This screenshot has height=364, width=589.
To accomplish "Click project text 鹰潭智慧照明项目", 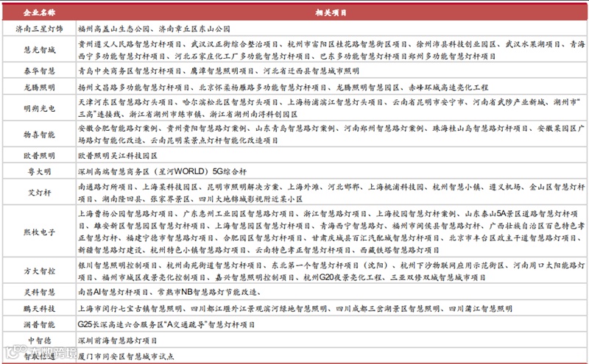I will [x=222, y=71].
